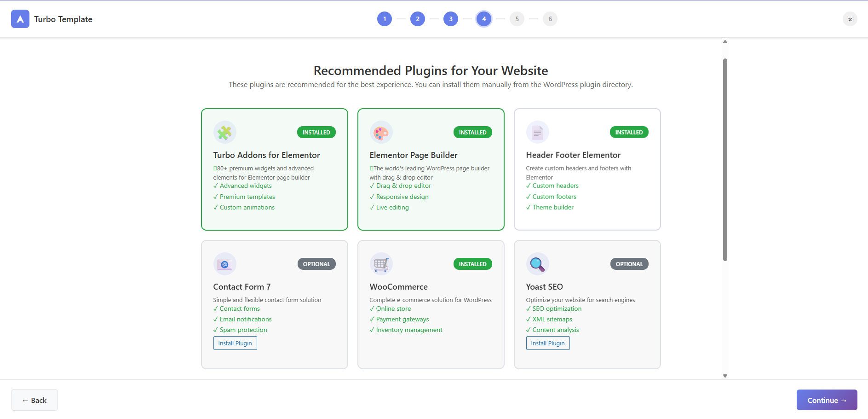
Task: Click the Yoast SEO description text
Action: (x=581, y=300)
